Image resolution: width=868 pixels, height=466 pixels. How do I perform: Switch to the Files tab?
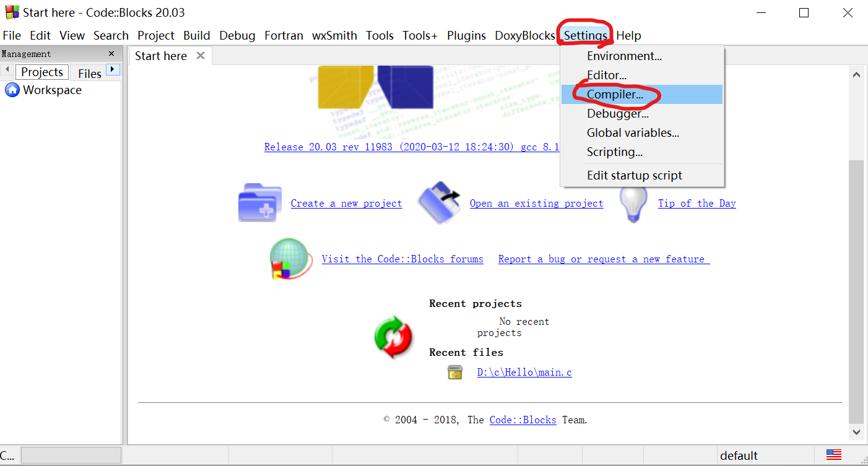pos(90,73)
